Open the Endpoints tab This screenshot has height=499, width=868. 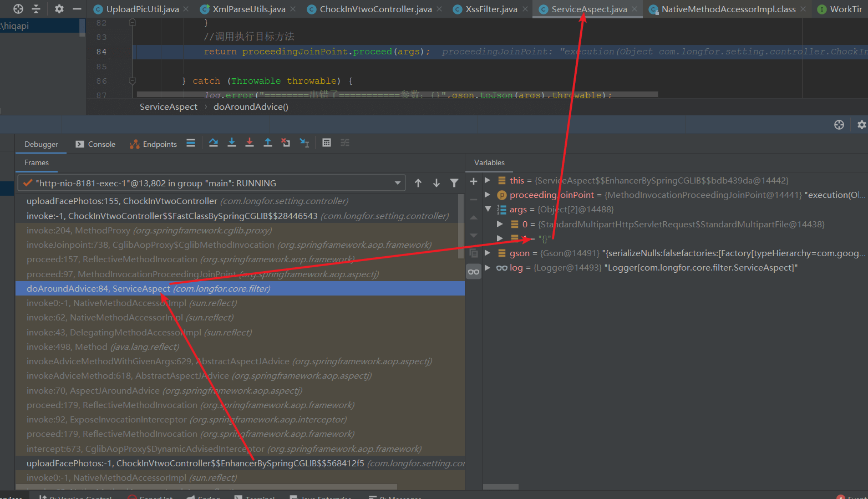click(x=160, y=144)
